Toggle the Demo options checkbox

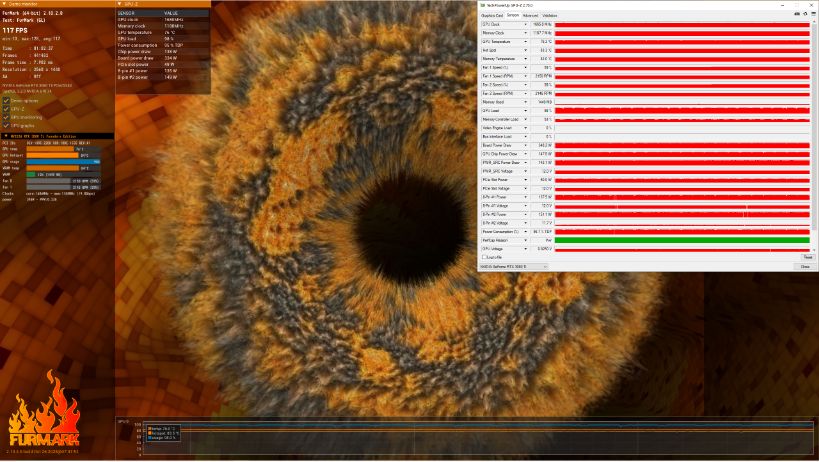point(6,101)
